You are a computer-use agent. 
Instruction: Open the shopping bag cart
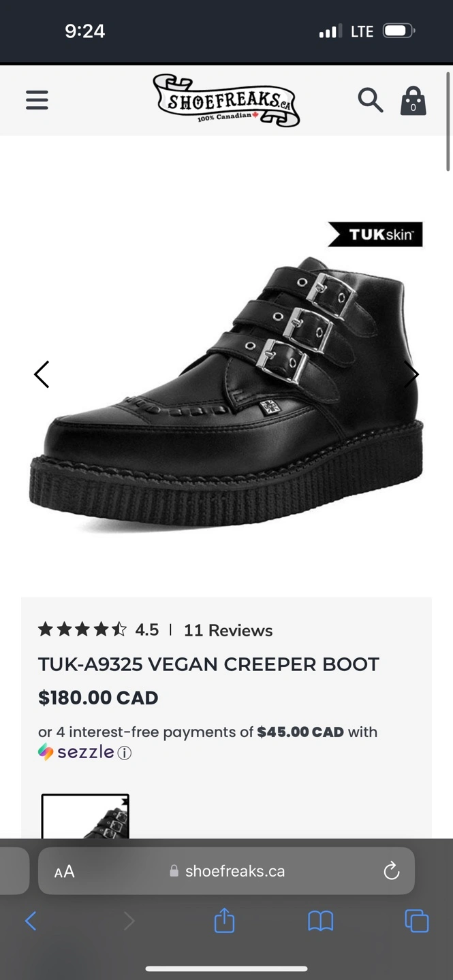click(413, 101)
